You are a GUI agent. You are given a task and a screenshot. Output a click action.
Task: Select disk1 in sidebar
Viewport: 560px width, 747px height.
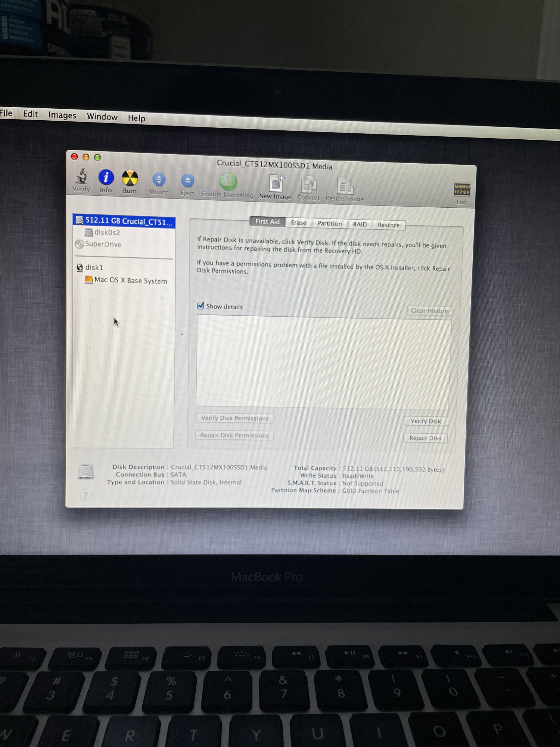tap(90, 267)
